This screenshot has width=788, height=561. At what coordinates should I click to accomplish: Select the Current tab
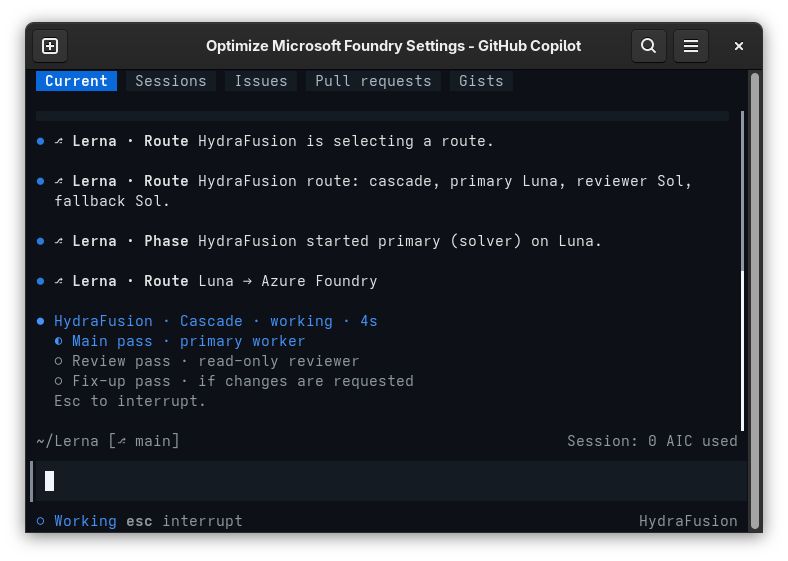coord(76,81)
